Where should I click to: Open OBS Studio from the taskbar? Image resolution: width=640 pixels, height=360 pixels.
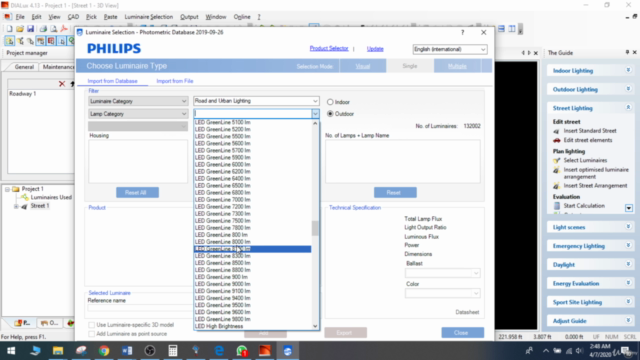pos(150,351)
